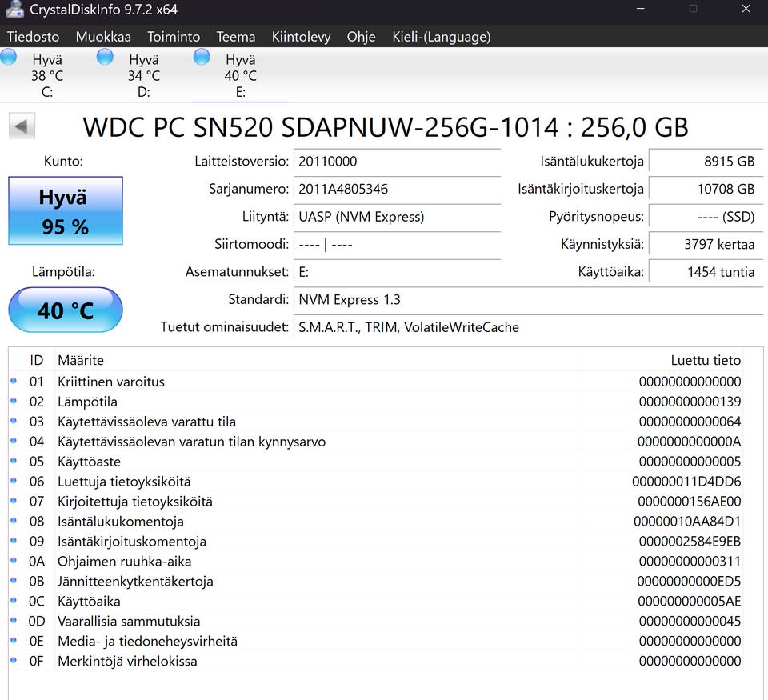Click the Sarjanumero field 2011A4805346

[398, 189]
